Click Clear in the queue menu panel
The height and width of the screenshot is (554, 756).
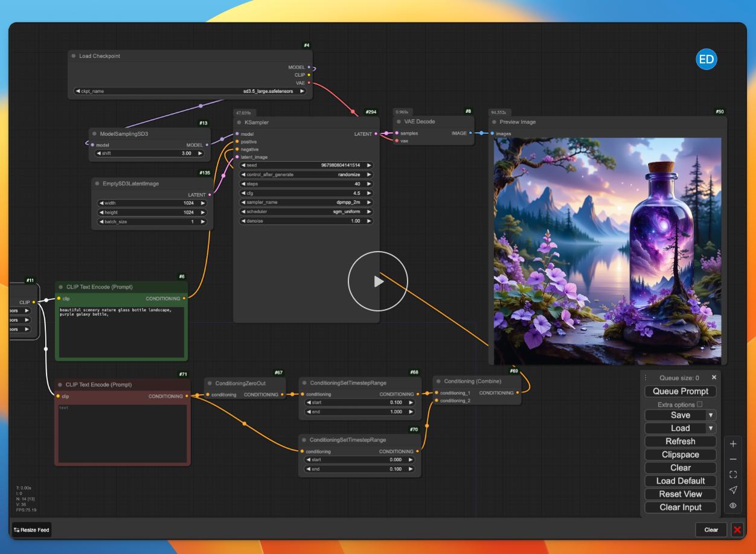pos(681,468)
